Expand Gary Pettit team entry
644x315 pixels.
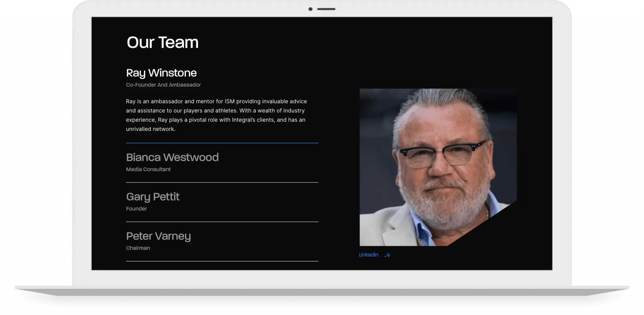(153, 197)
